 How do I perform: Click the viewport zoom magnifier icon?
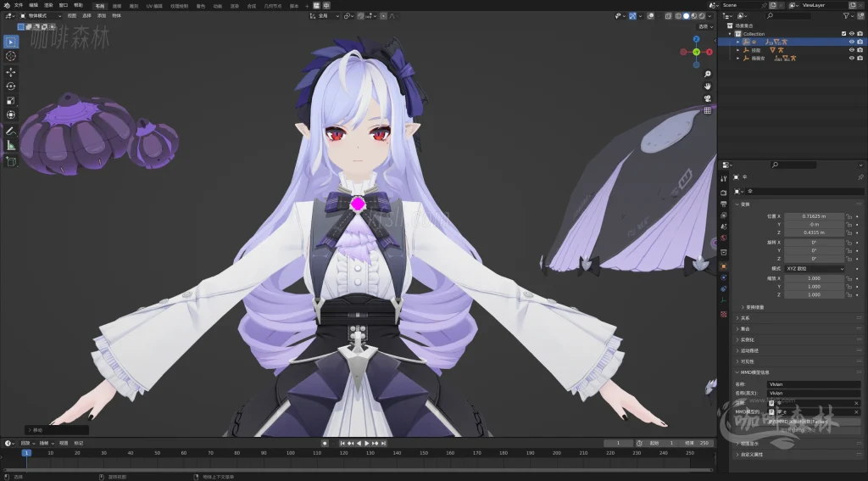click(x=708, y=74)
